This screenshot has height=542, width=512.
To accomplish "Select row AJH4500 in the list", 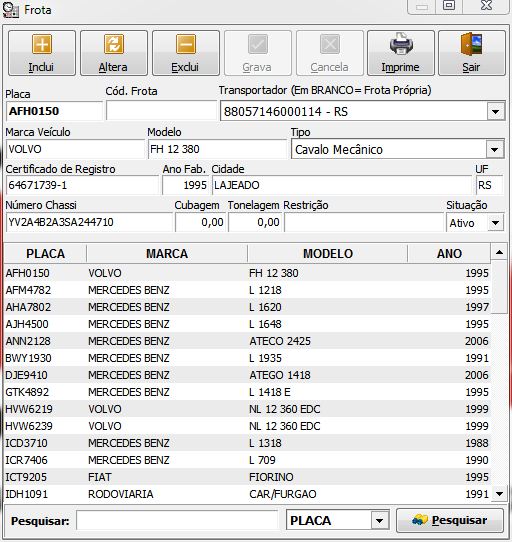I will (247, 324).
